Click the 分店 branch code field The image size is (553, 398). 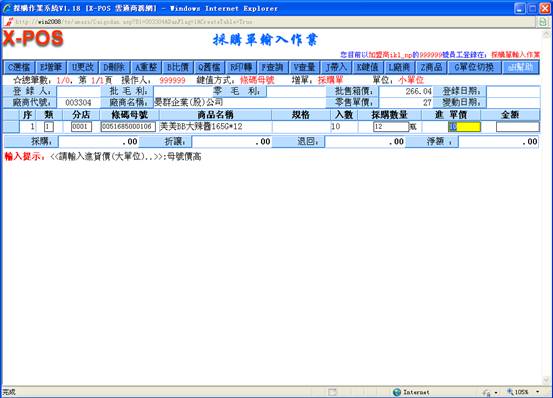click(x=81, y=127)
